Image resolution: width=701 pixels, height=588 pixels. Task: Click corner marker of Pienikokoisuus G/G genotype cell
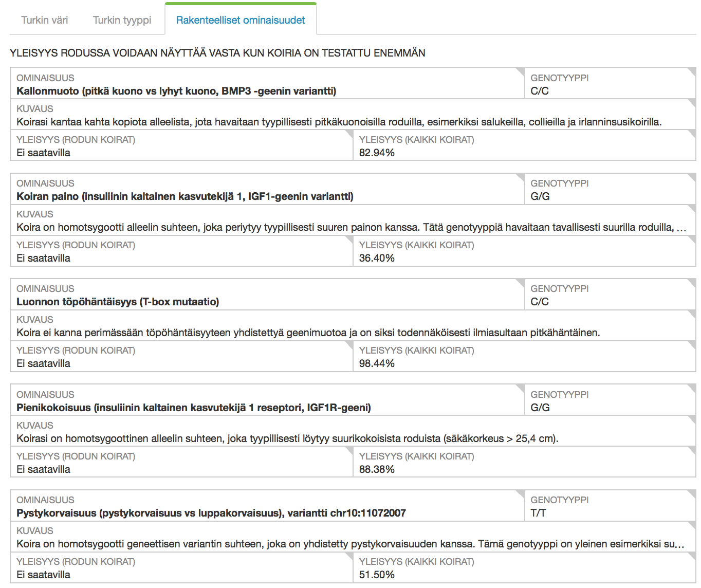(x=692, y=388)
